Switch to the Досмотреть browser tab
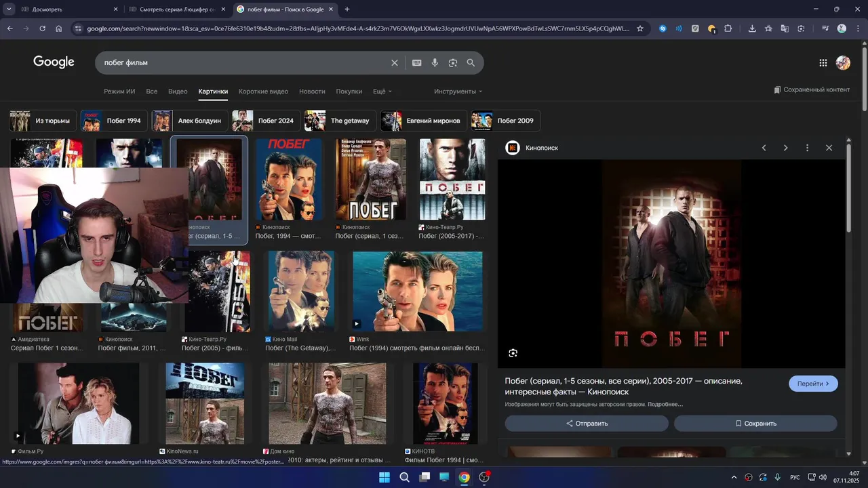Screen dimensions: 868x488 (x=68, y=9)
